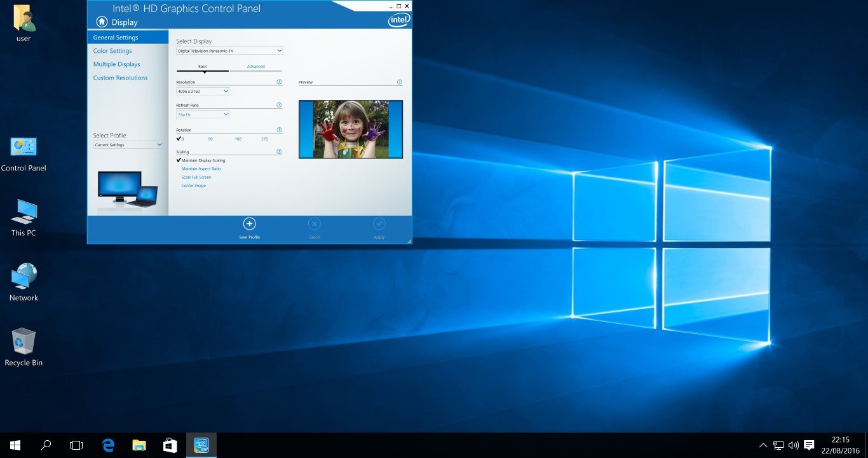Set rotation to 270 degrees

264,139
